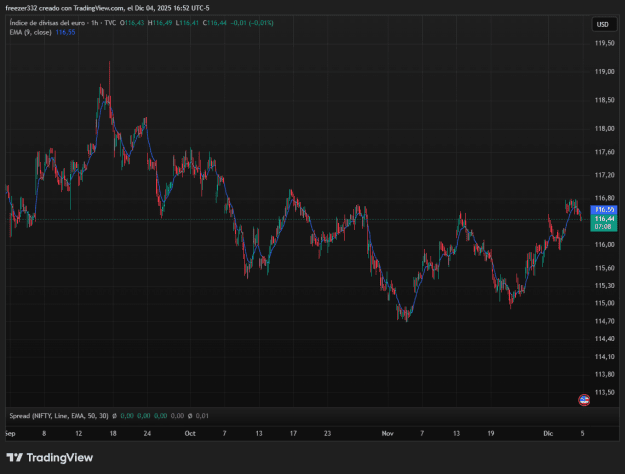Click the Oct label on the time axis

[x=190, y=433]
